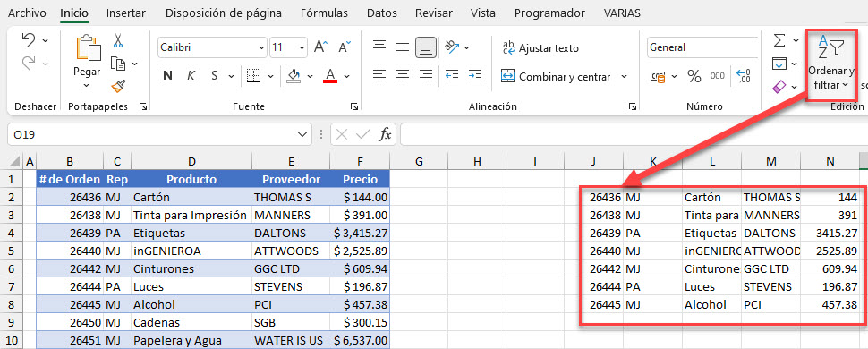Align text left icon
This screenshot has width=868, height=349.
point(379,76)
